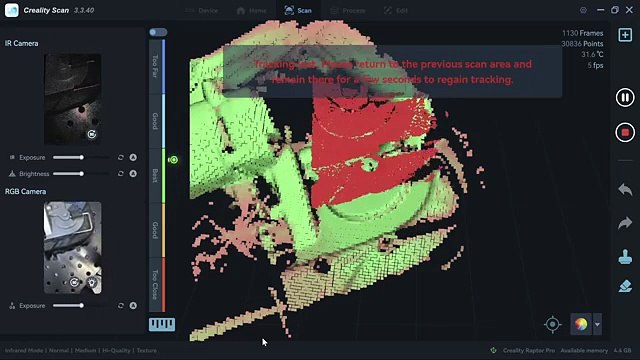The height and width of the screenshot is (360, 640).
Task: Click the IR camera Exposure icon
Action: (x=12, y=157)
